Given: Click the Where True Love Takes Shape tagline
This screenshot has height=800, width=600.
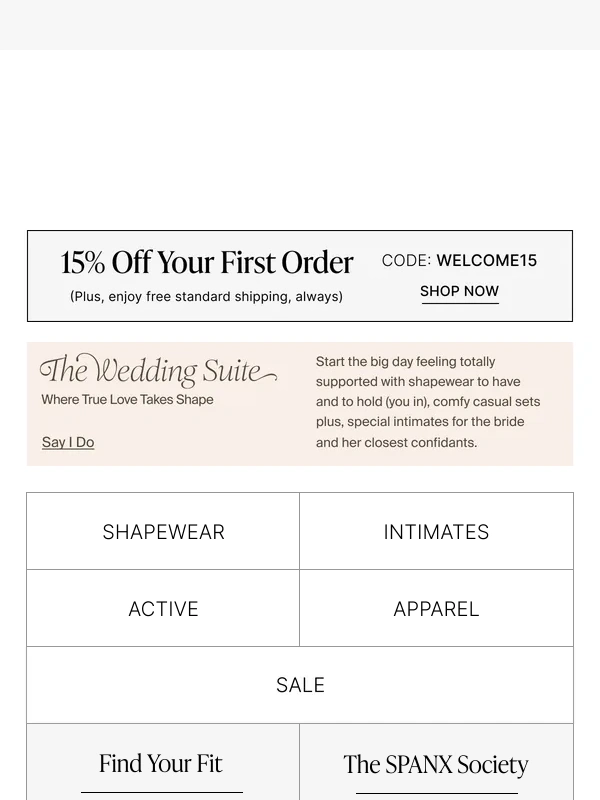Looking at the screenshot, I should (127, 399).
